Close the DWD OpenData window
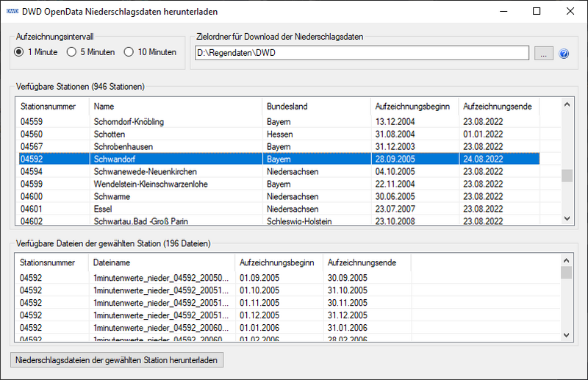588x380 pixels. tap(570, 11)
